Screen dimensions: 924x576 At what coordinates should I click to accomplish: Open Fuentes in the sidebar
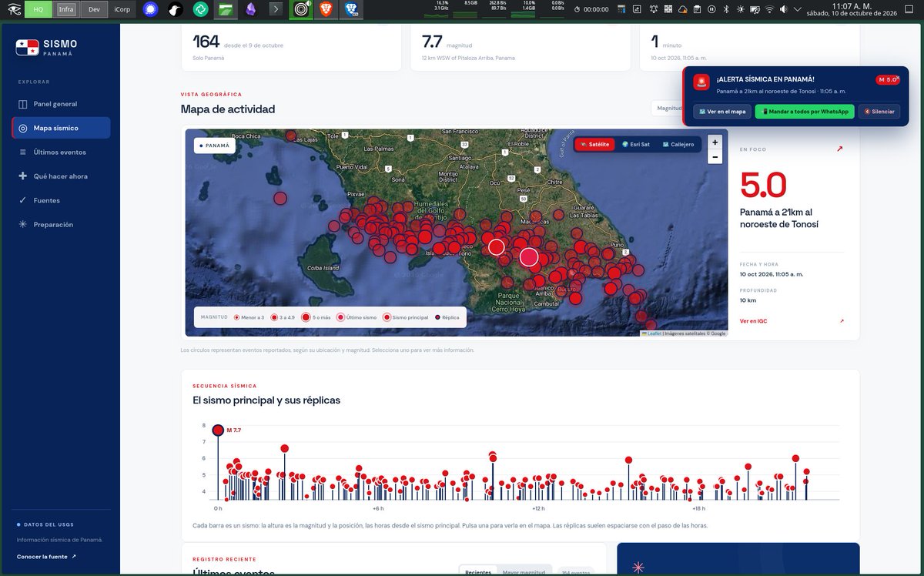[x=61, y=200]
